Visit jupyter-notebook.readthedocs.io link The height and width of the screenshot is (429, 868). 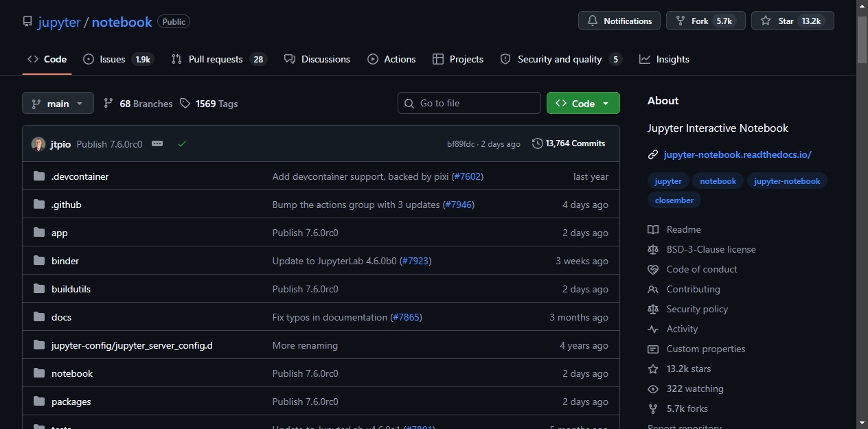coord(738,154)
